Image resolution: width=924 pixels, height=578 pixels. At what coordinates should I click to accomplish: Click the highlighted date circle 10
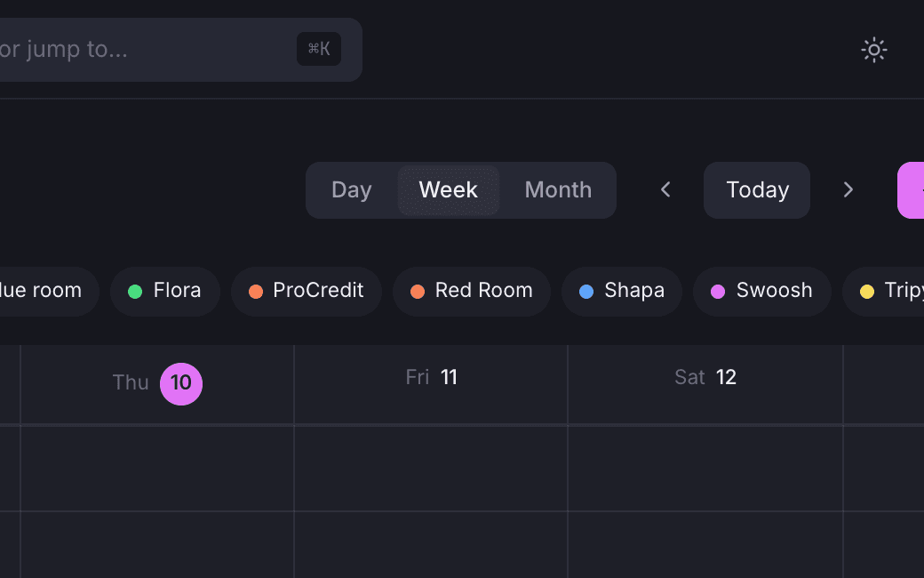[x=181, y=383]
